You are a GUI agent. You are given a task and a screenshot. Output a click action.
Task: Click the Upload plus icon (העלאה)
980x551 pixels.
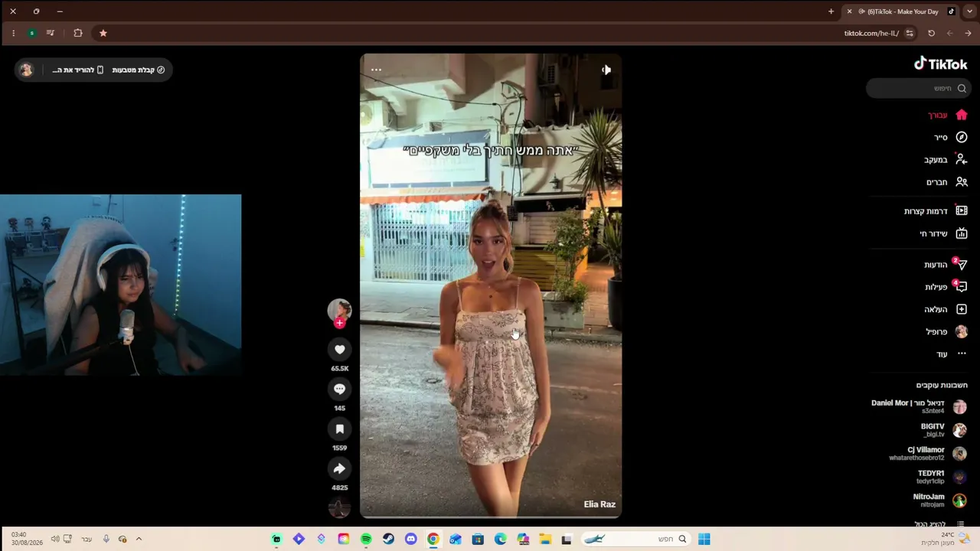coord(962,309)
